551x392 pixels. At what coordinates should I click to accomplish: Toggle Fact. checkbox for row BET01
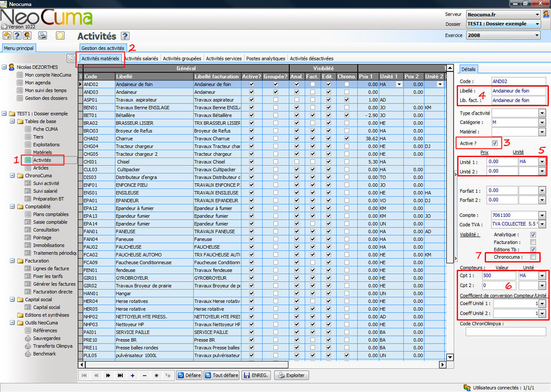pyautogui.click(x=312, y=115)
